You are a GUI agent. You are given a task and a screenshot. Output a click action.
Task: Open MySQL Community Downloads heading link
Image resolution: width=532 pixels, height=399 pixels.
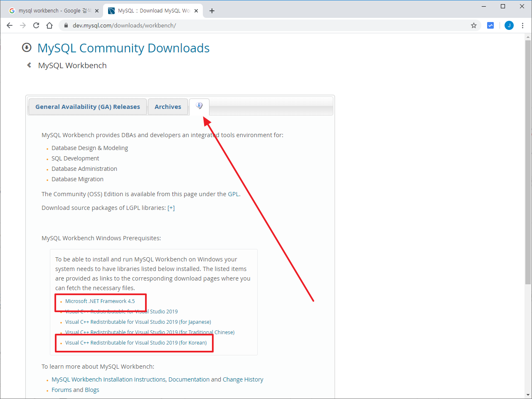tap(123, 48)
